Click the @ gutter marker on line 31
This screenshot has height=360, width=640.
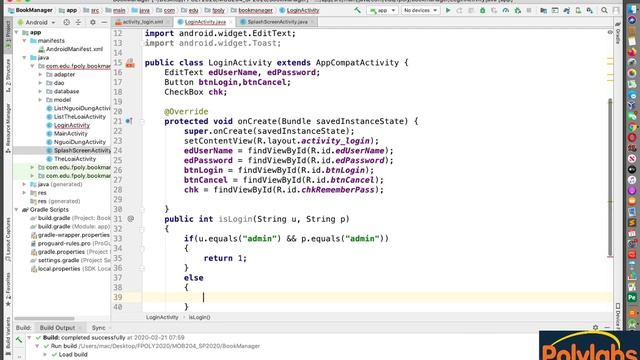pyautogui.click(x=131, y=219)
